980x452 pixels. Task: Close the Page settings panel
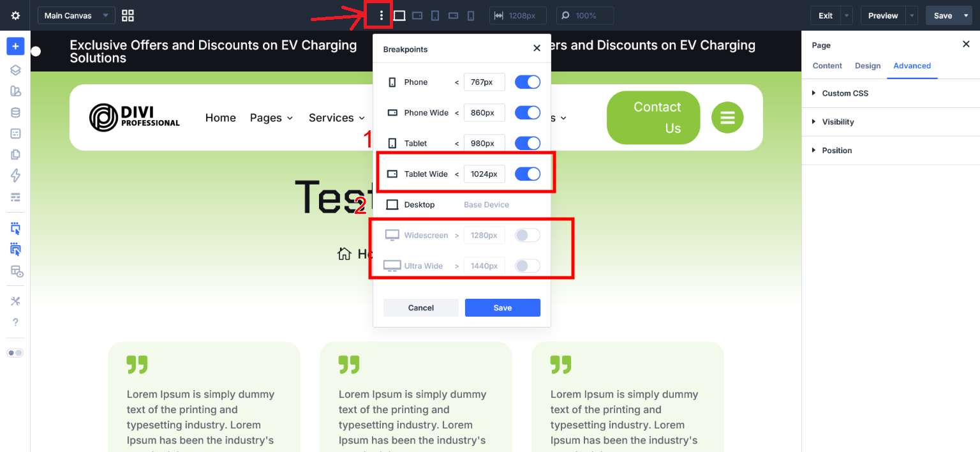coord(965,44)
